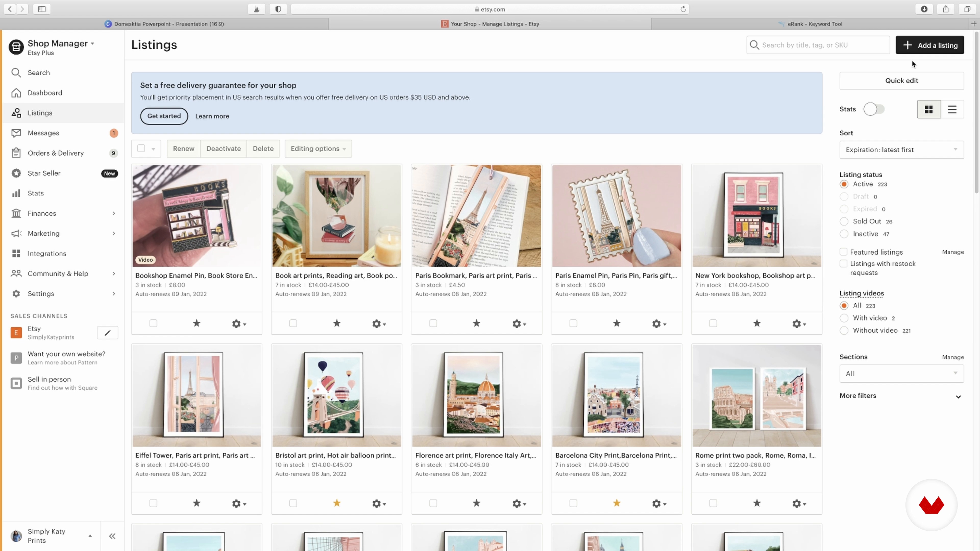Open select-all checkbox dropdown arrow
Viewport: 980px width, 551px height.
[153, 149]
